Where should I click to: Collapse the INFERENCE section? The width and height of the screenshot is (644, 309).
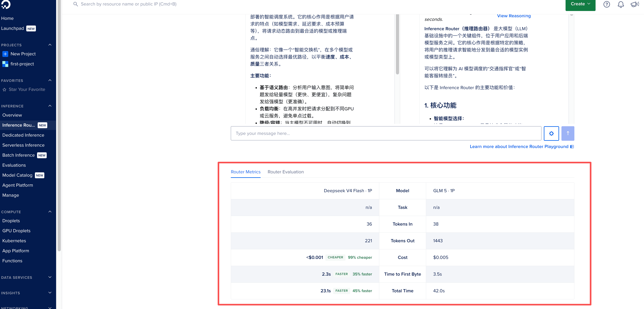pyautogui.click(x=50, y=106)
